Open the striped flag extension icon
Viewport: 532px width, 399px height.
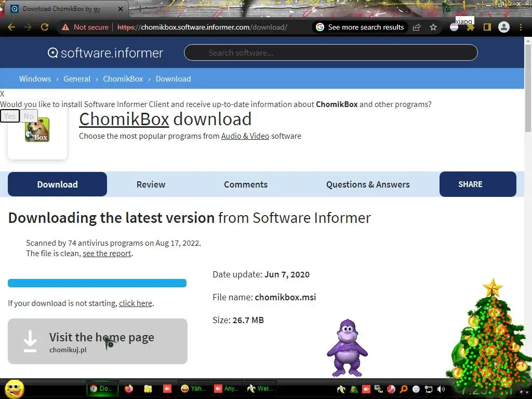tap(454, 27)
